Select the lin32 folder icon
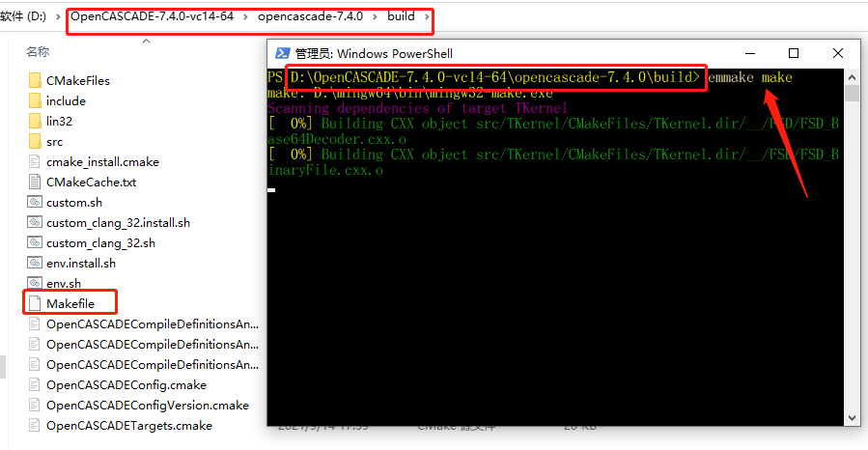868x450 pixels. click(35, 122)
